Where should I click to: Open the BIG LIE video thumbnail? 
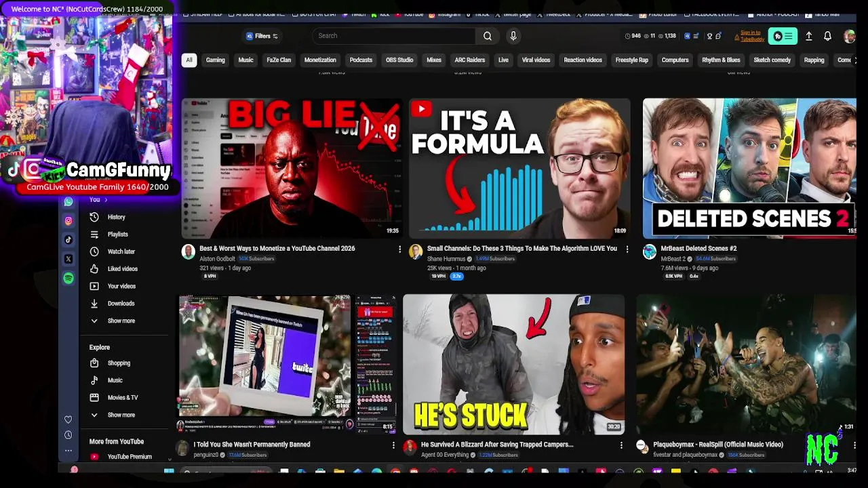click(x=292, y=169)
